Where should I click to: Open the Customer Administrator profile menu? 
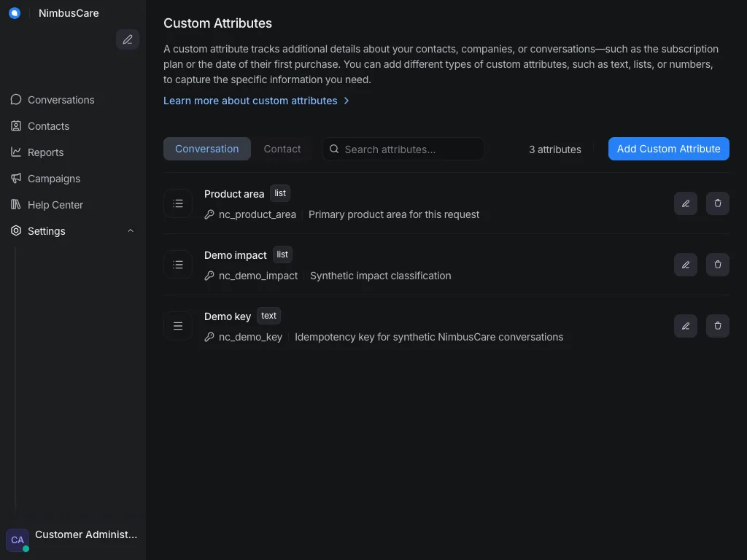[x=73, y=540]
